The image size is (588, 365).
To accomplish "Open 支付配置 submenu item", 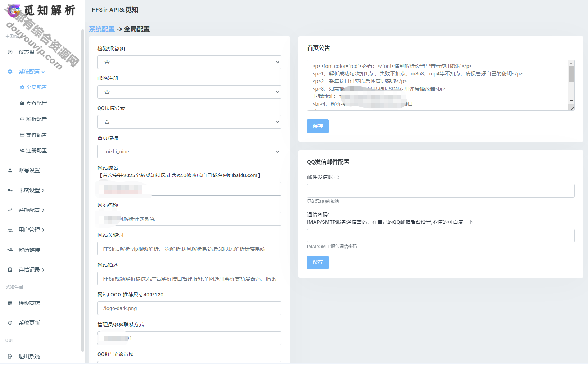I will click(36, 135).
